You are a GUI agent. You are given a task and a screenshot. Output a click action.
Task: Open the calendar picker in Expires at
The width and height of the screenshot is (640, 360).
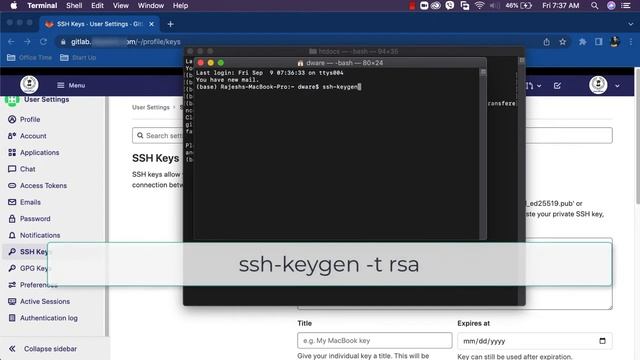[x=602, y=341]
